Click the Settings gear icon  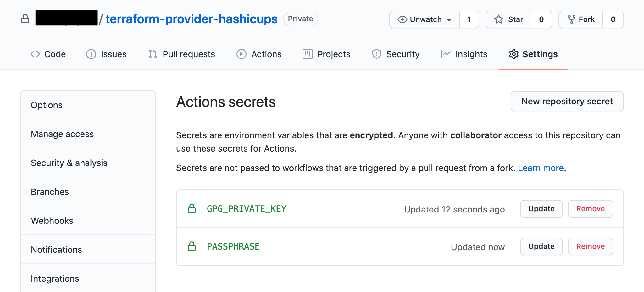[x=514, y=54]
